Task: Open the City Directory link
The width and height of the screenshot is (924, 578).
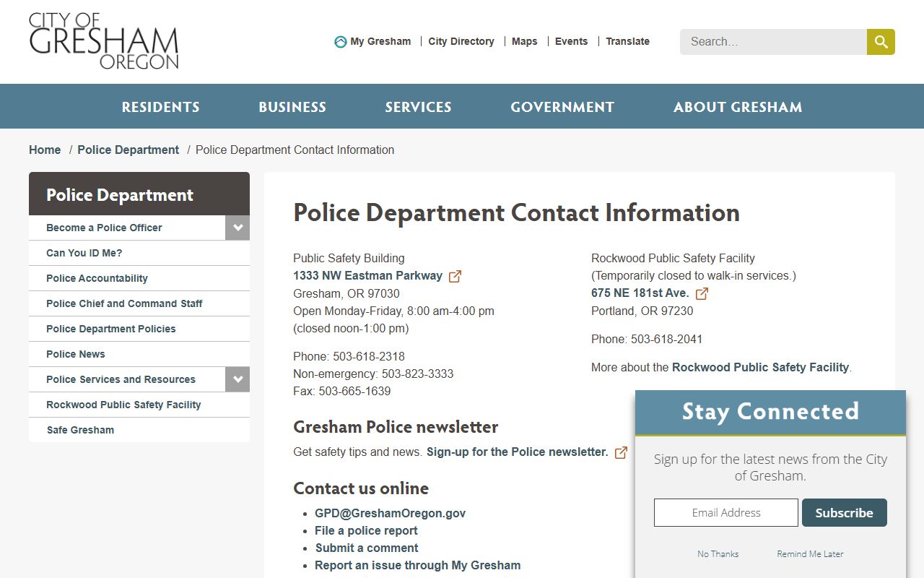Action: tap(461, 41)
